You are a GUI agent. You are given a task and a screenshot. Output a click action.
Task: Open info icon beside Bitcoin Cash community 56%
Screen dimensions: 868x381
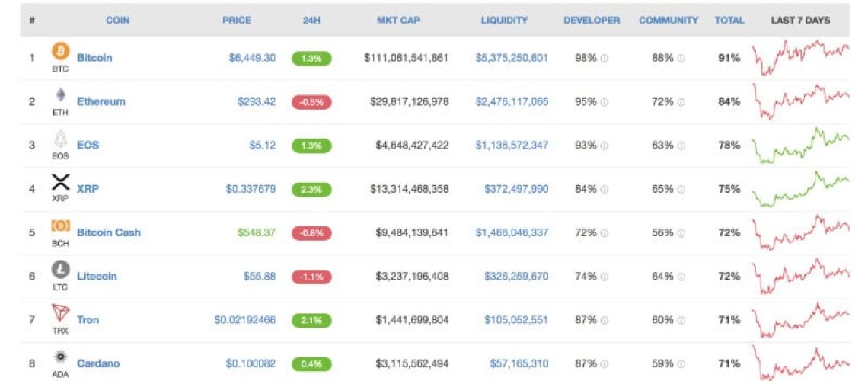coord(681,233)
